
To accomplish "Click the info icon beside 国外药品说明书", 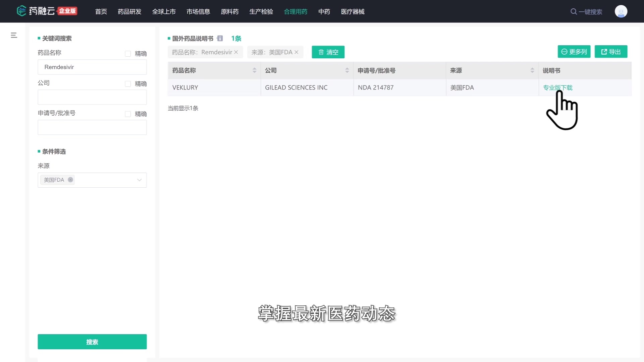I will point(220,39).
